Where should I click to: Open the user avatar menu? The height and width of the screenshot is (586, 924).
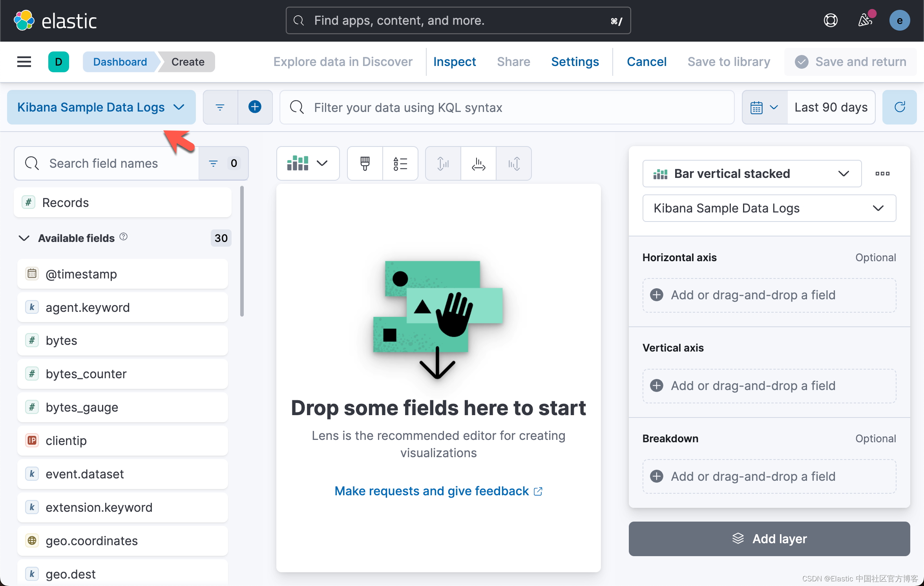pos(899,20)
